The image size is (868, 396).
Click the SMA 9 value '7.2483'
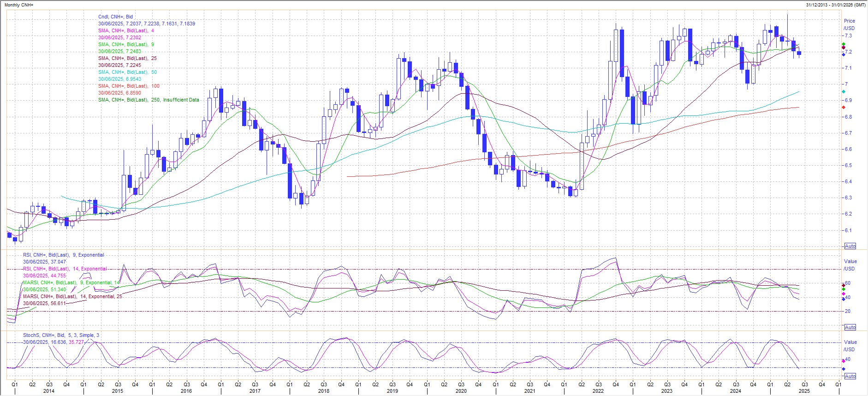133,51
